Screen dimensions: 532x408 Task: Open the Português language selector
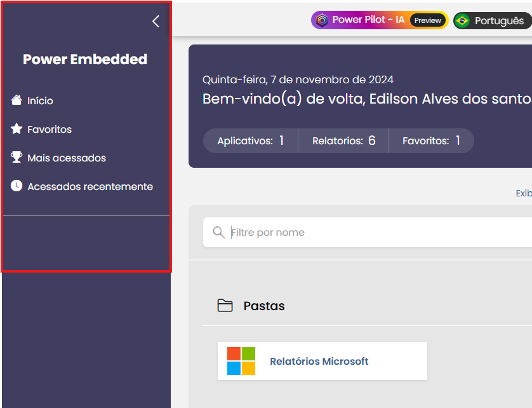click(x=499, y=21)
